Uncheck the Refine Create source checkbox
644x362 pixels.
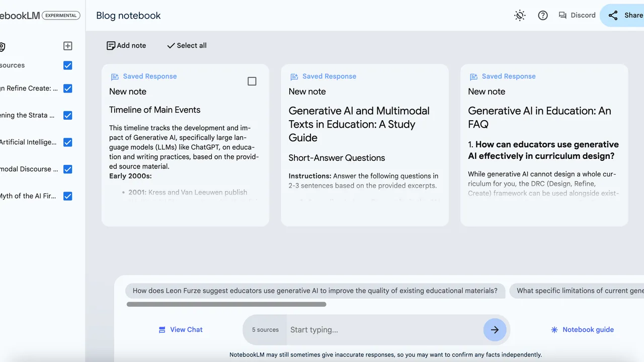[x=68, y=88]
